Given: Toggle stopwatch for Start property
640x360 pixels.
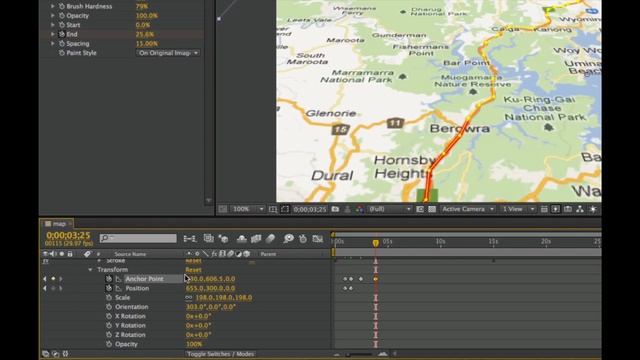Looking at the screenshot, I should pos(62,25).
